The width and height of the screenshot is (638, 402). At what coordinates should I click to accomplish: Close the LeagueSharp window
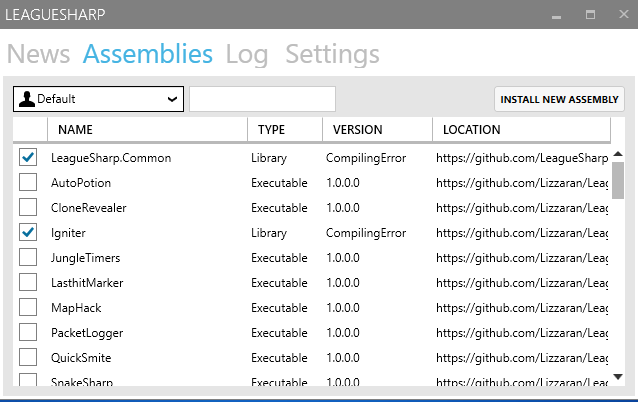624,15
